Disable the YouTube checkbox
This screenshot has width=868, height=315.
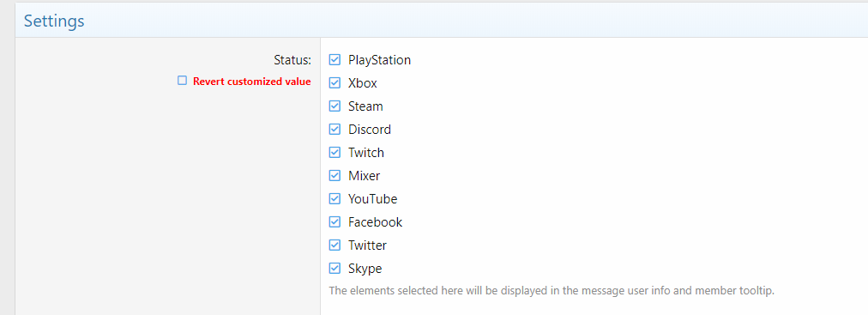[335, 199]
